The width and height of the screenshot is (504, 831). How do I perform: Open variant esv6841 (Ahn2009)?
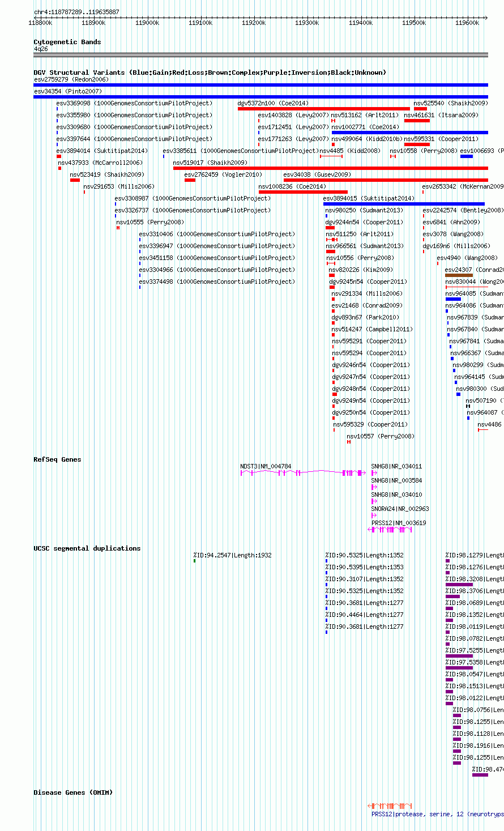coord(451,222)
